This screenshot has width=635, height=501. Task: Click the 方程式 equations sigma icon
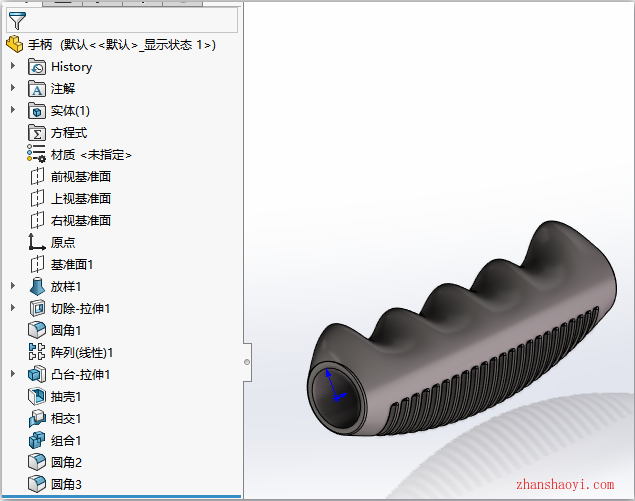pos(37,132)
